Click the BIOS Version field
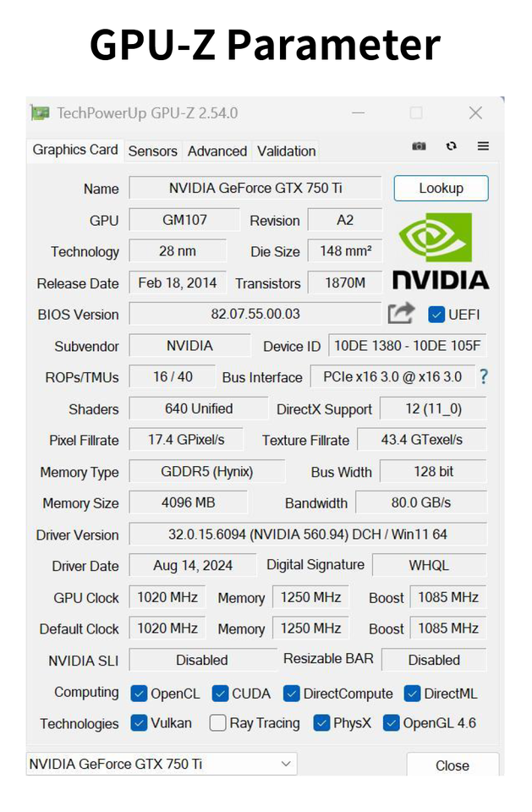This screenshot has height=812, width=532. (x=255, y=315)
